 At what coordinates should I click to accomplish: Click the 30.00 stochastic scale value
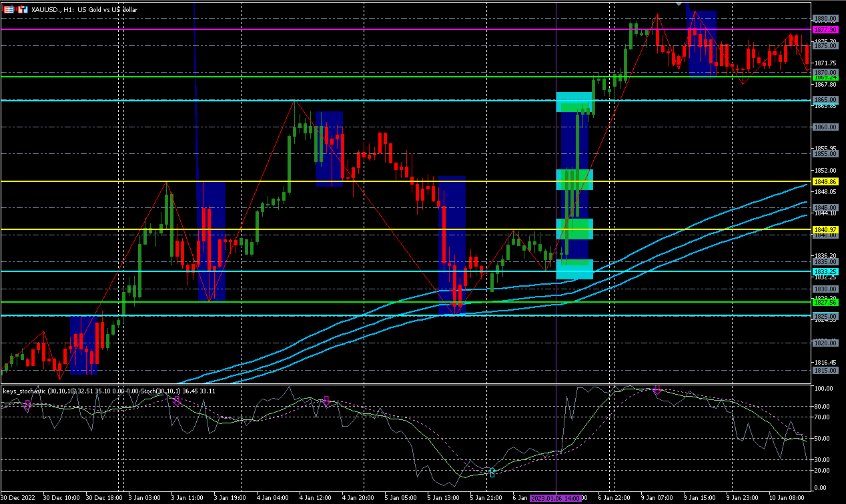click(823, 459)
